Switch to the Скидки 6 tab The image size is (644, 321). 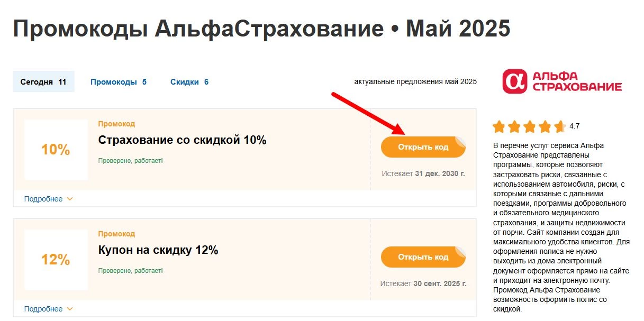click(x=189, y=81)
